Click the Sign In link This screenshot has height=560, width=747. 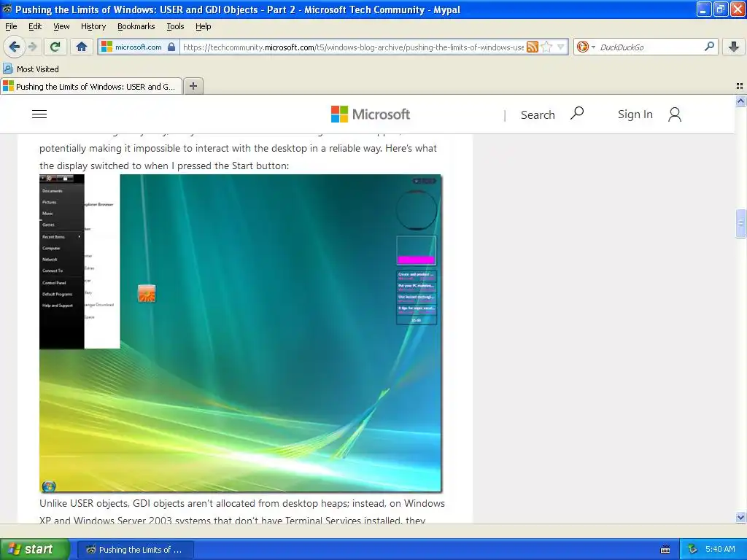pos(635,114)
